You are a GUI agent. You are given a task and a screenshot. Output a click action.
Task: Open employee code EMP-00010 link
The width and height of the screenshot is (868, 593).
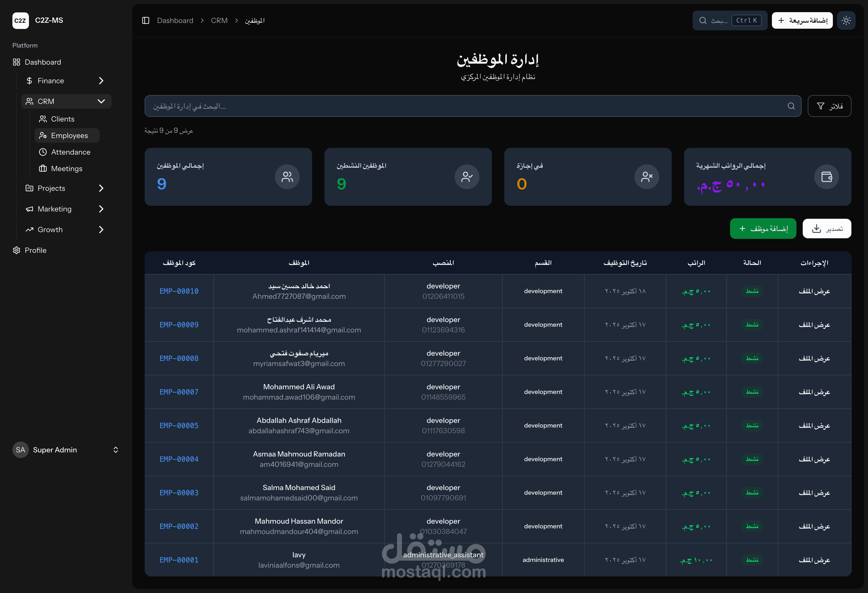179,291
